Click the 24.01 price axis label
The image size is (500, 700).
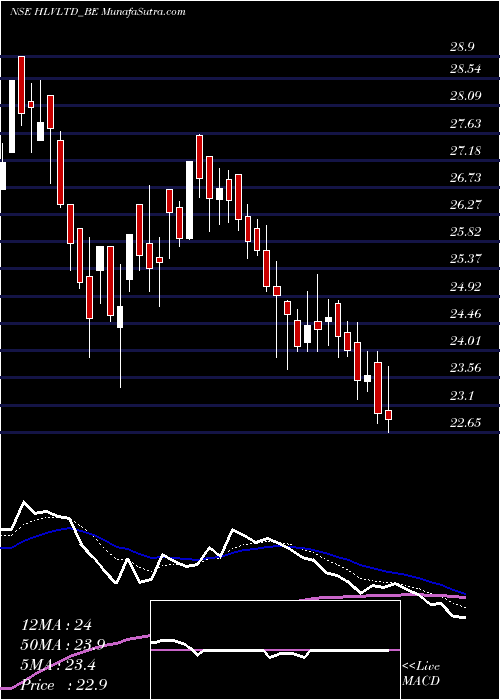(x=466, y=341)
